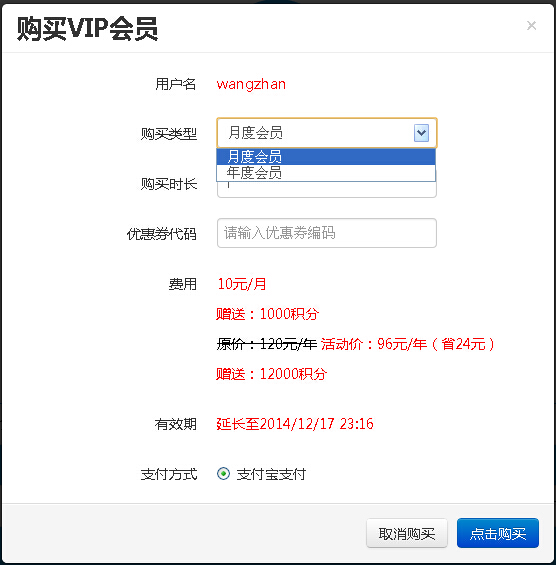Click the 赠送：1000积分 bonus text
Viewport: 556px width, 565px height.
click(267, 314)
